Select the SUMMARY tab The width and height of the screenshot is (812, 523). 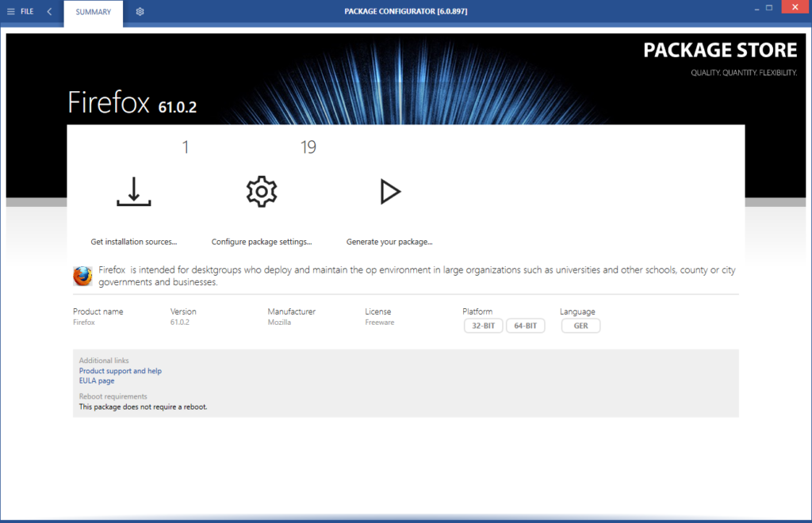pyautogui.click(x=94, y=12)
